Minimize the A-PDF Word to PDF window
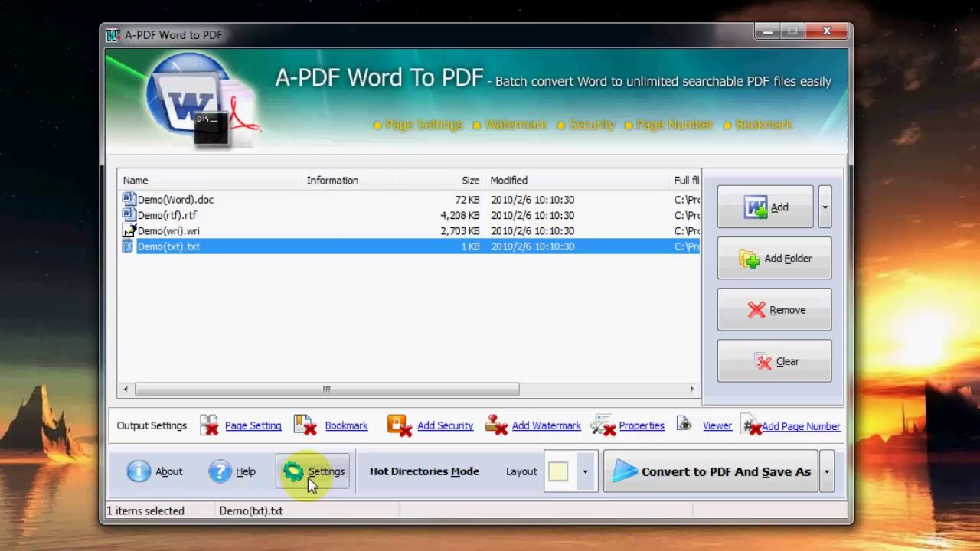This screenshot has height=551, width=980. coord(767,31)
